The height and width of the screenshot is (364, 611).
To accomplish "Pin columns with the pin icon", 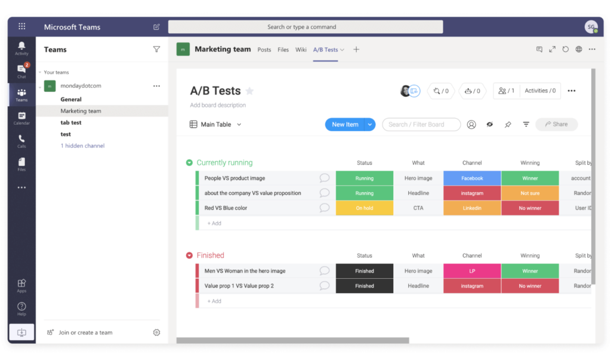I will tap(508, 124).
